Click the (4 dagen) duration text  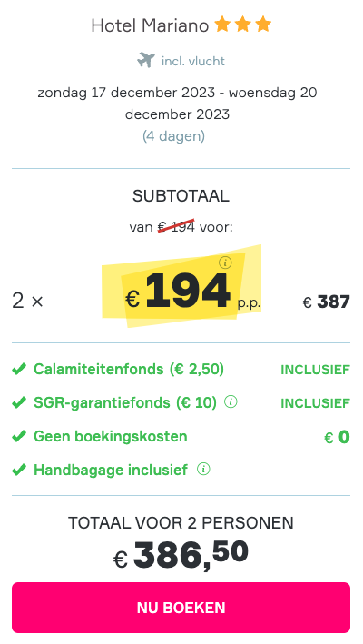[x=173, y=136]
